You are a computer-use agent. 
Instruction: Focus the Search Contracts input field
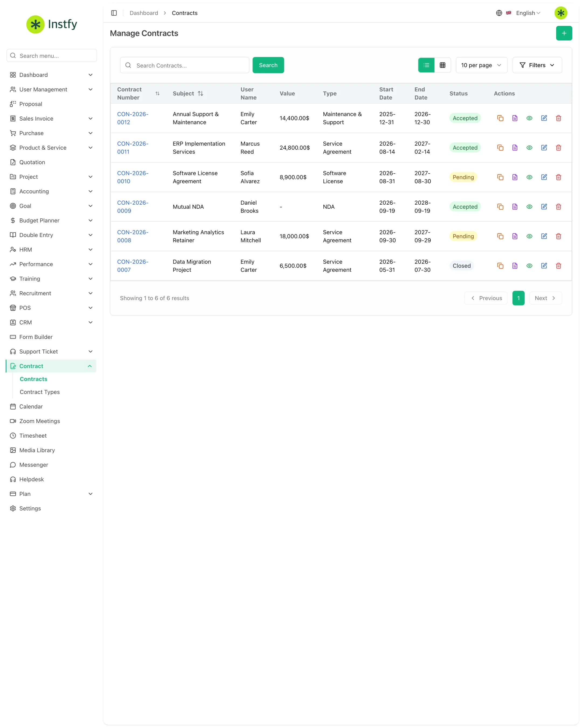tap(185, 65)
